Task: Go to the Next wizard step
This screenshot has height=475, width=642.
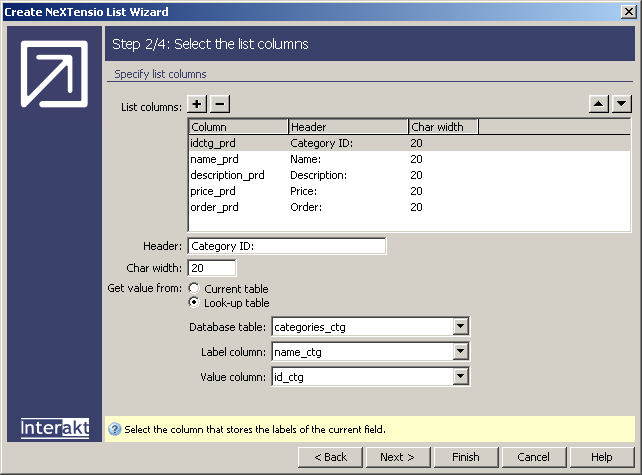Action: [x=397, y=457]
